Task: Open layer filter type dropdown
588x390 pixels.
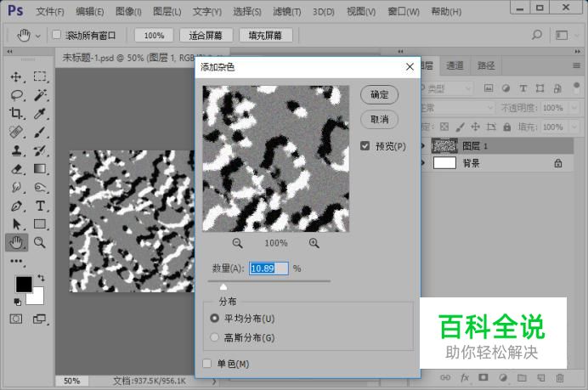Action: point(446,88)
